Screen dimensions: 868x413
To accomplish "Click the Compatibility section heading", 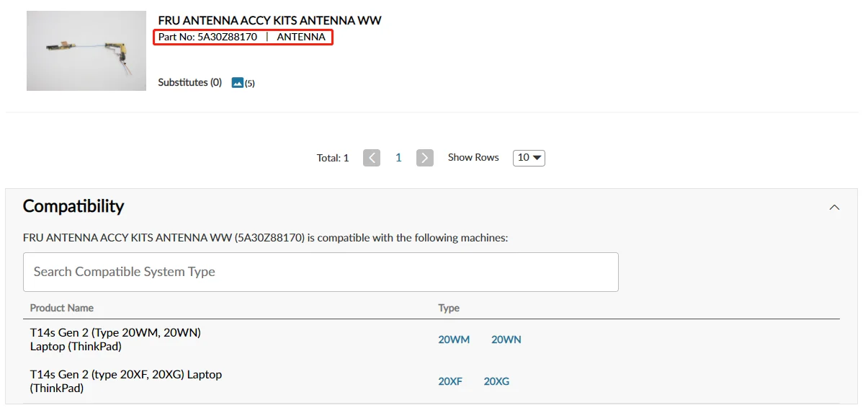I will pos(73,206).
